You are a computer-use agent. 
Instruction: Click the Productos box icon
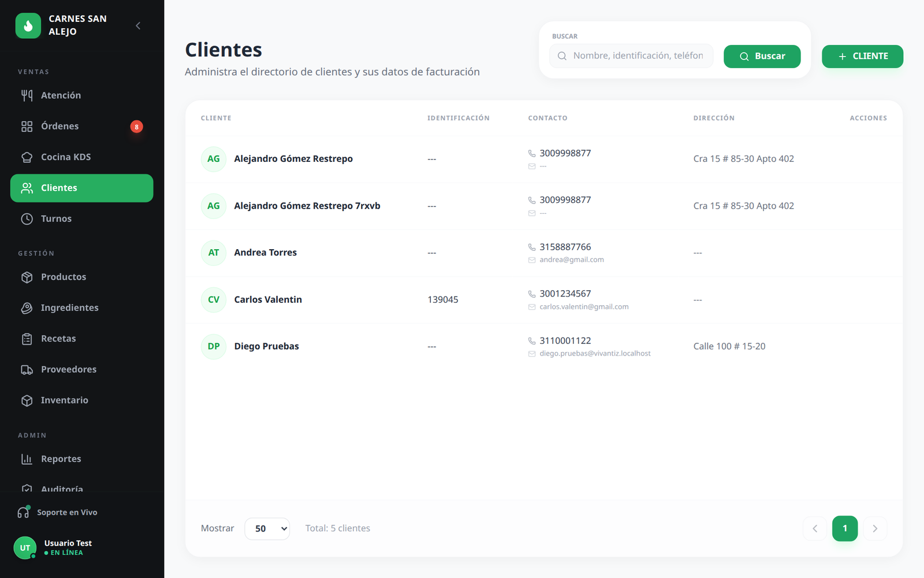tap(27, 277)
